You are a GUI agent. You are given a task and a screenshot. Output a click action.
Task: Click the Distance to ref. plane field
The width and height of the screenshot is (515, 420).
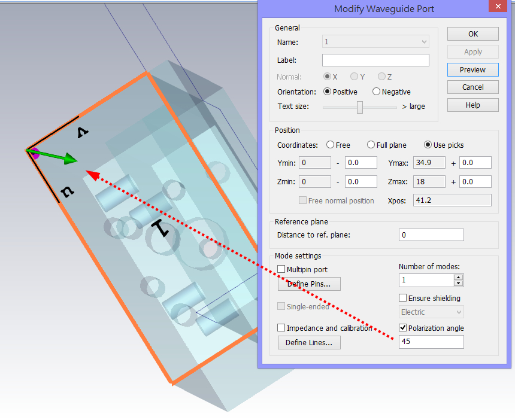click(x=431, y=235)
